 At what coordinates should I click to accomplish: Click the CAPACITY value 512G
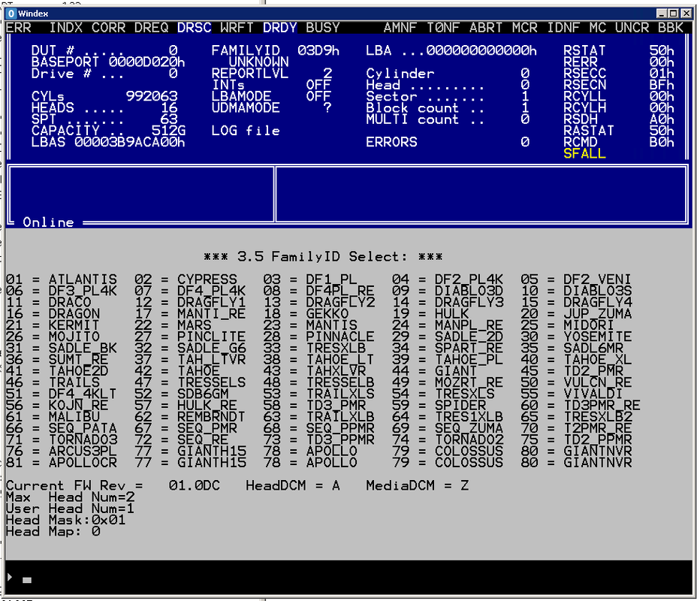168,131
